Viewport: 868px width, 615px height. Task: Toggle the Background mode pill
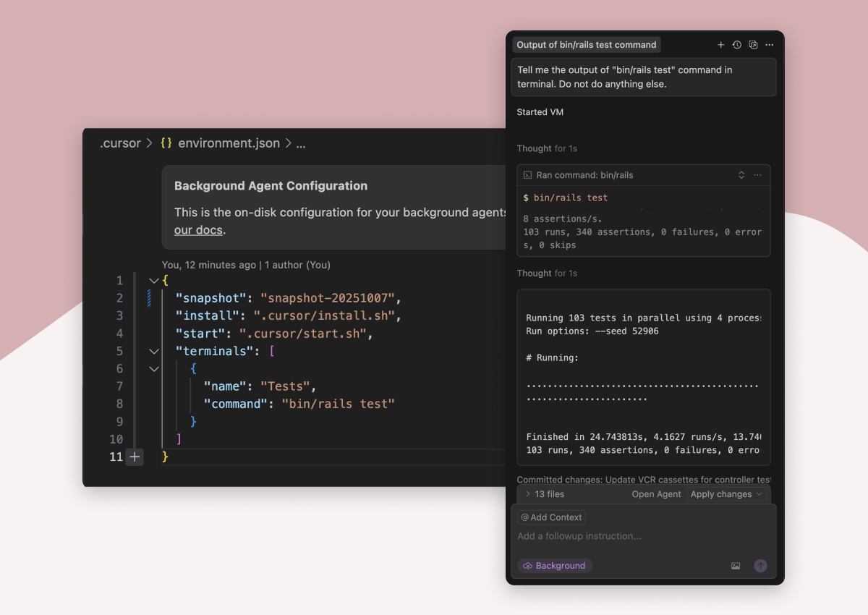[x=554, y=565]
